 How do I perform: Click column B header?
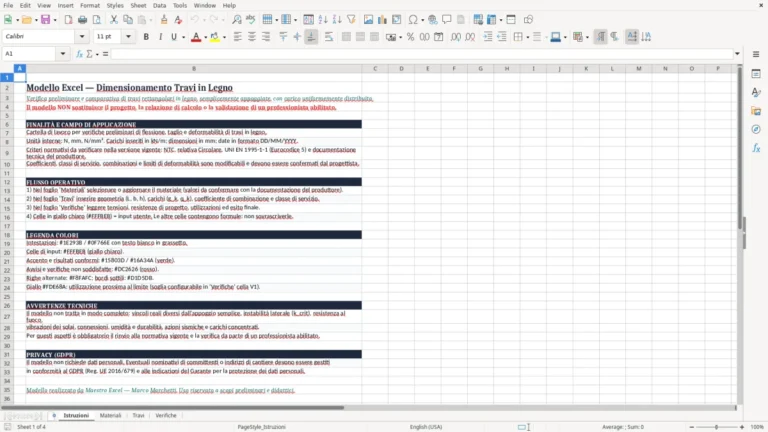click(193, 69)
